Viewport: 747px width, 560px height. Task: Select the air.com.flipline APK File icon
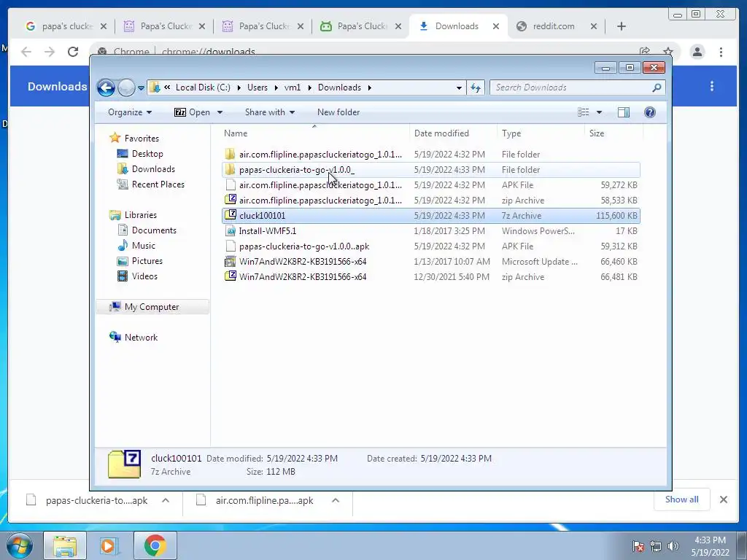[230, 184]
